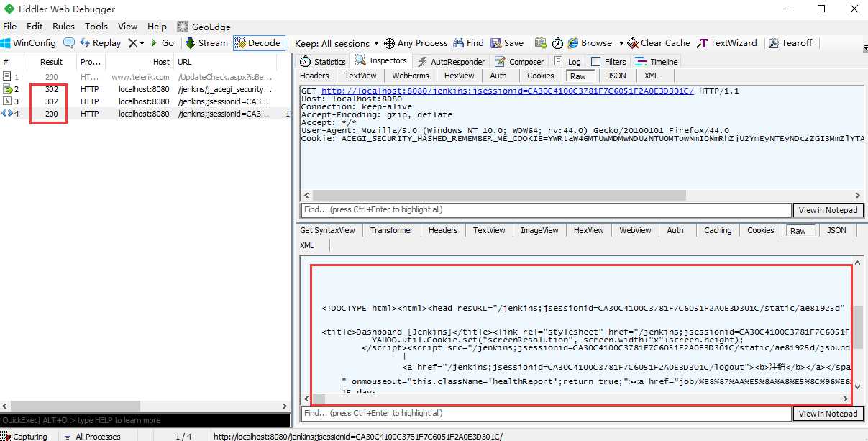Switch to the Statistics tab

point(323,62)
